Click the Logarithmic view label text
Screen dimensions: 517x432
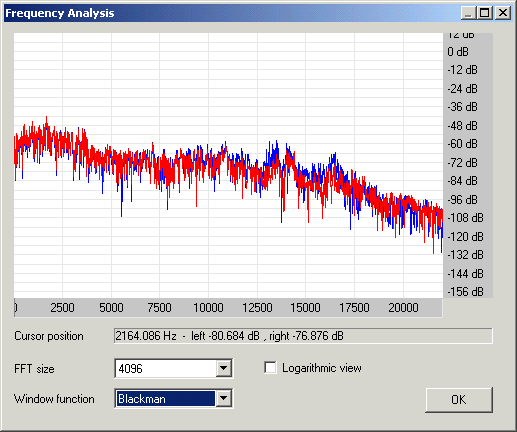pyautogui.click(x=322, y=368)
